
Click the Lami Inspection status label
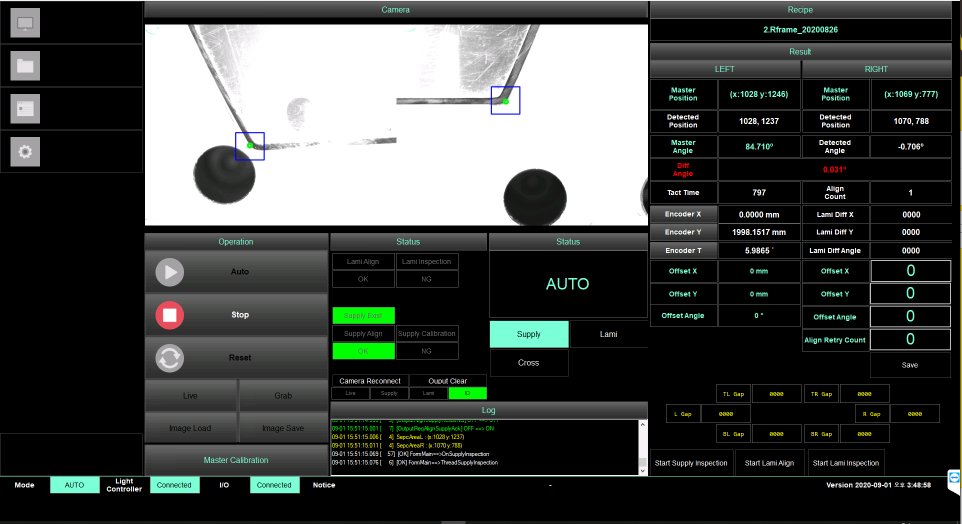[x=426, y=261]
